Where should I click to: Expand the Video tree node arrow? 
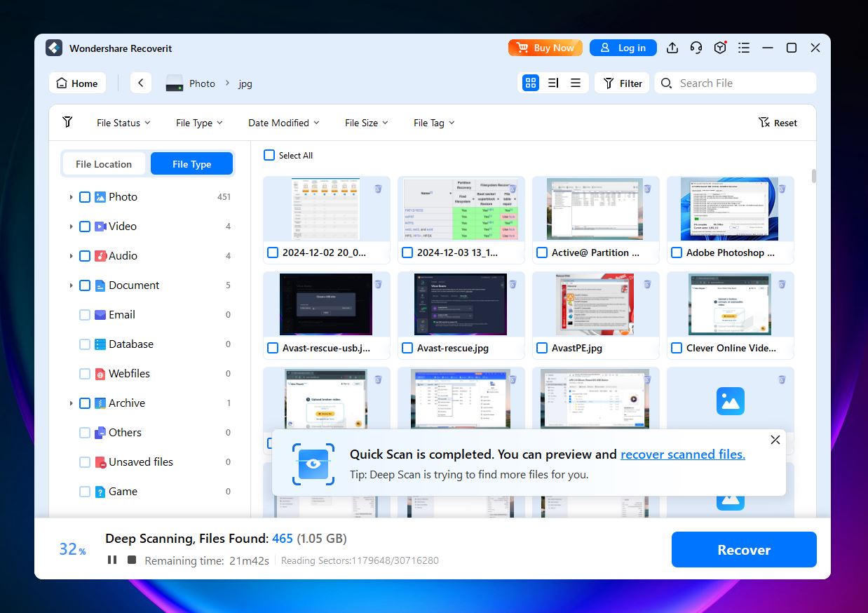pos(71,227)
